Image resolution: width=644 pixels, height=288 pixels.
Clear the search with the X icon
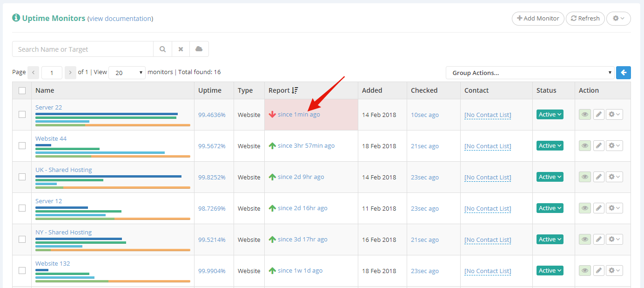point(181,49)
